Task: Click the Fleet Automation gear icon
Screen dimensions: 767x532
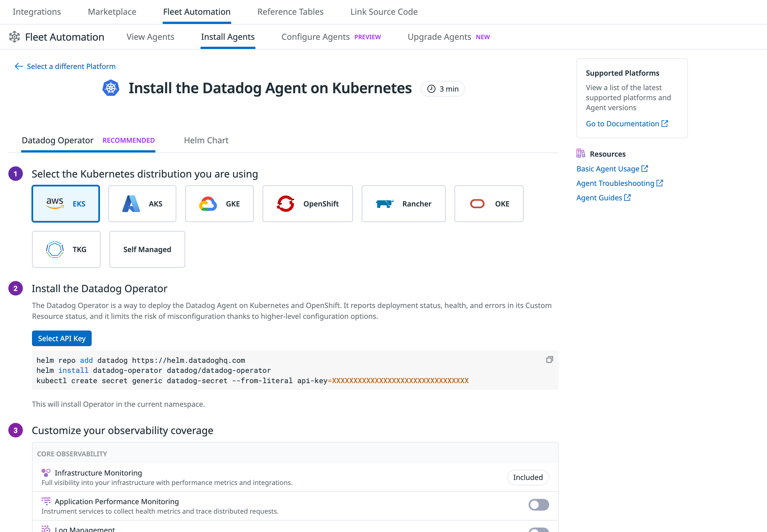Action: (15, 37)
